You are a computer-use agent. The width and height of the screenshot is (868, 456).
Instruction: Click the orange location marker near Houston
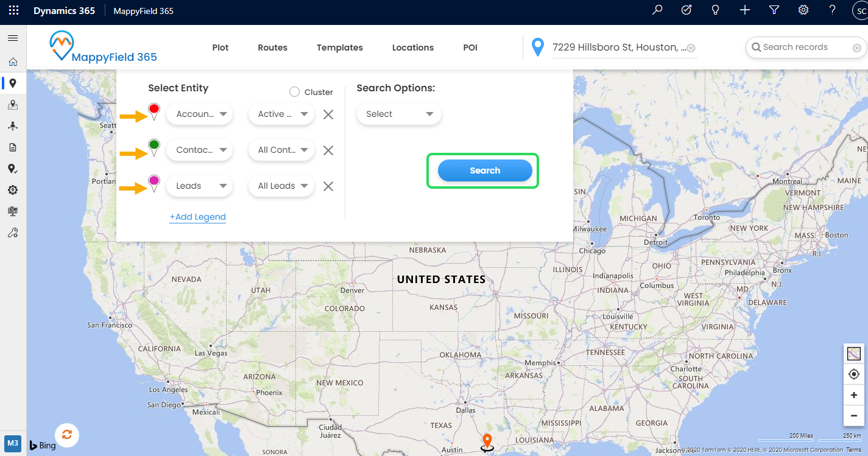(x=487, y=442)
